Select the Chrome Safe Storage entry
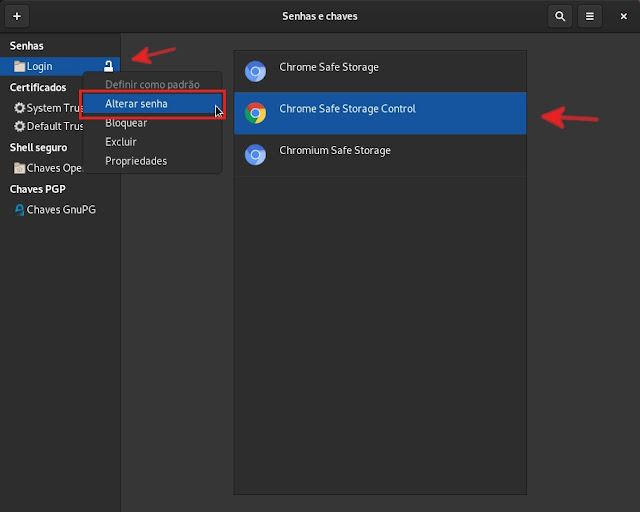640x512 pixels. (x=380, y=71)
